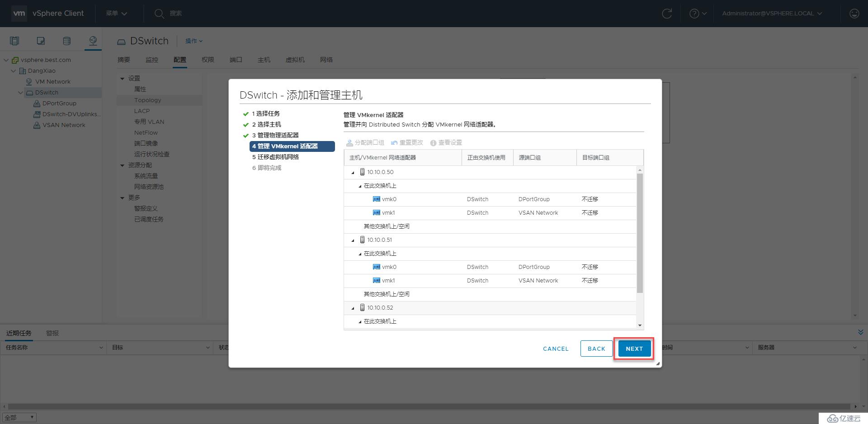The image size is (868, 424).
Task: Click the dialog table vertical scrollbar thumb
Action: coord(640,233)
